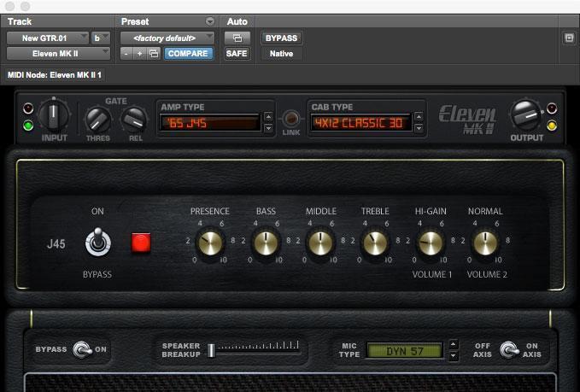Switch the mic OFF AXIS/ON AXIS toggle

[x=508, y=349]
